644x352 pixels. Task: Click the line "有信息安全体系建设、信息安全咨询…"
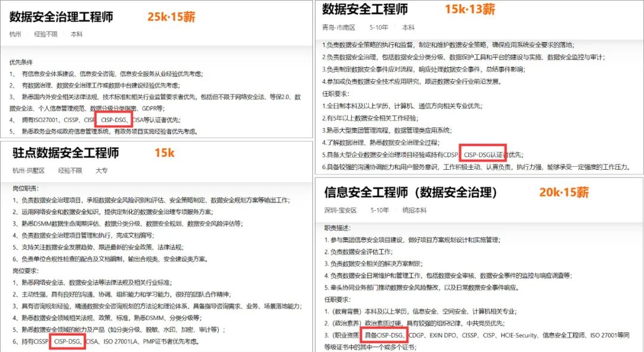coord(106,74)
